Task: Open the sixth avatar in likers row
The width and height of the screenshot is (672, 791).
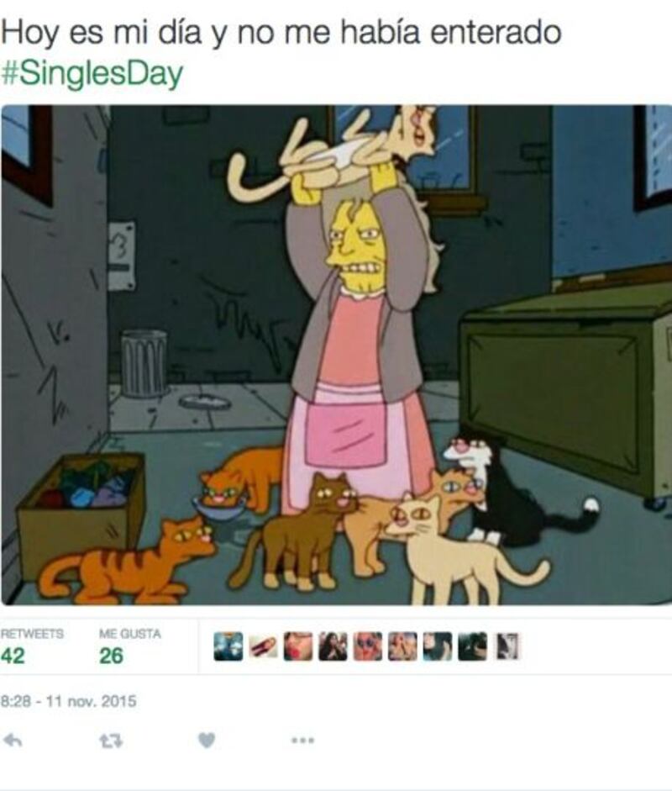Action: [x=403, y=646]
